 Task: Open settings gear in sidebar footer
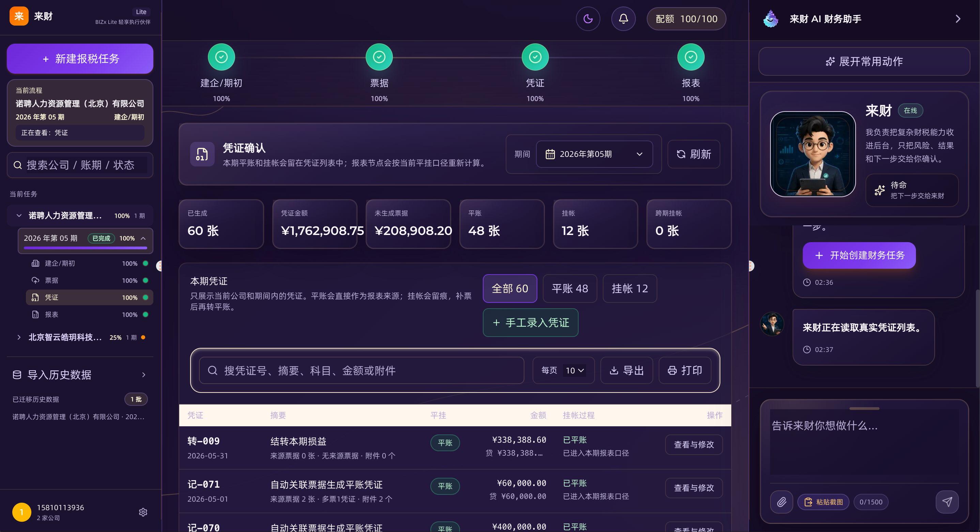pos(143,512)
